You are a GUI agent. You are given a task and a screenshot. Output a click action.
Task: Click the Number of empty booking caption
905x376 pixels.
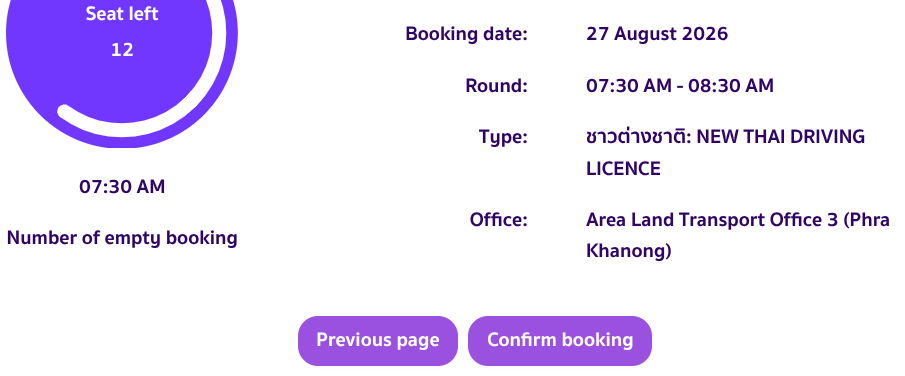(x=122, y=238)
